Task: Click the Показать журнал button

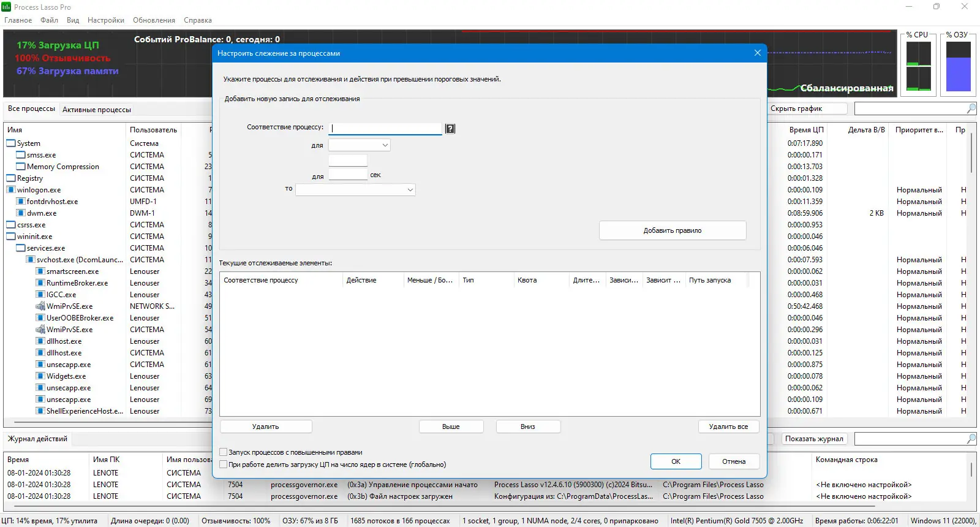Action: (x=815, y=439)
